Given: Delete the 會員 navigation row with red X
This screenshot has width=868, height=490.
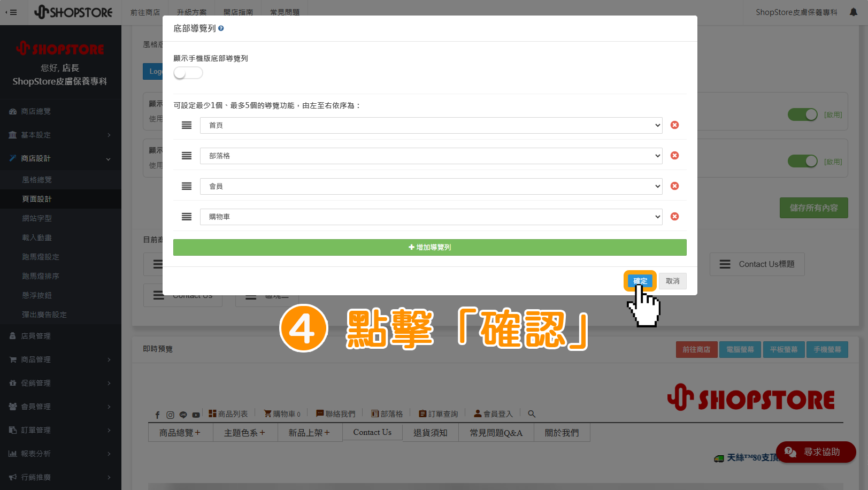Looking at the screenshot, I should tap(675, 186).
